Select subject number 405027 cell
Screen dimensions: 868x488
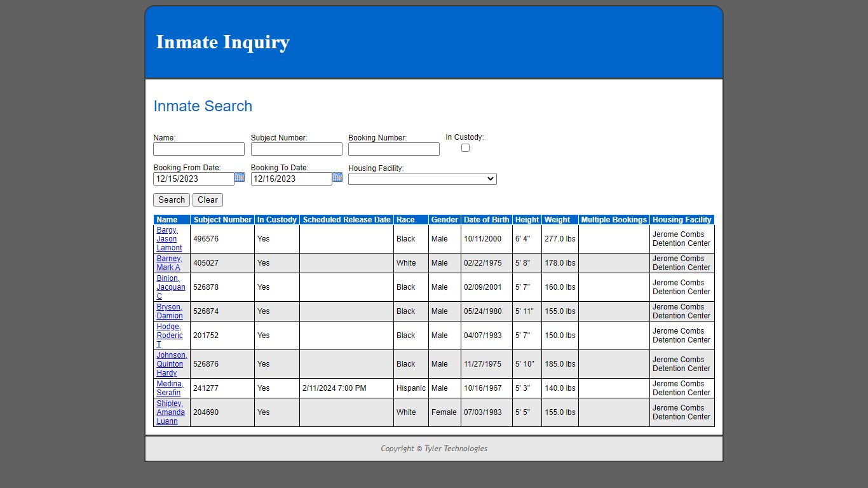(222, 263)
